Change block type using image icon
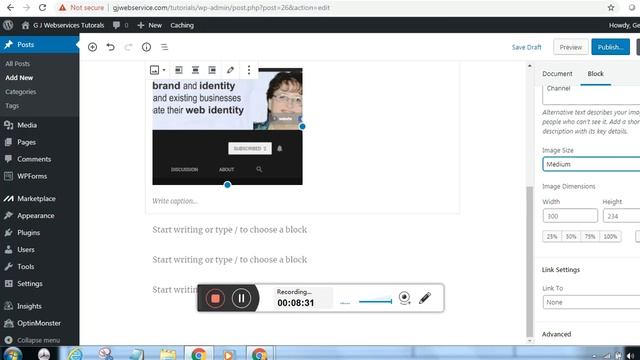Image resolution: width=640 pixels, height=360 pixels. (157, 70)
